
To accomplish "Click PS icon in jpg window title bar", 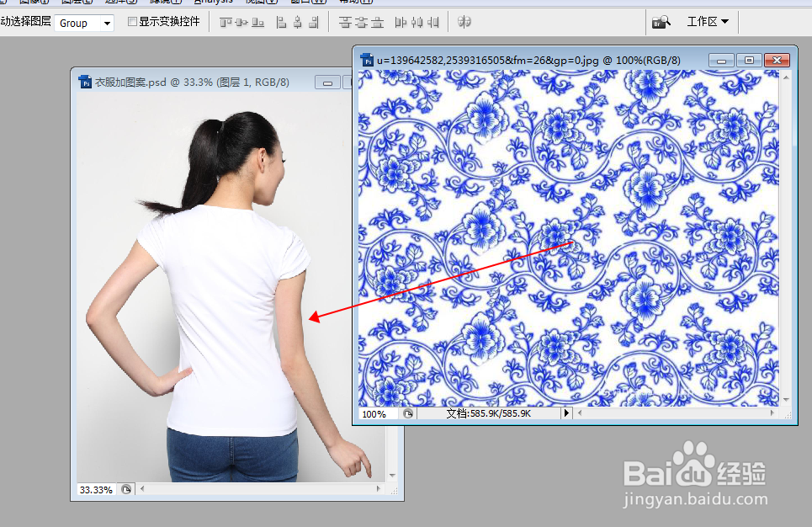I will [367, 60].
